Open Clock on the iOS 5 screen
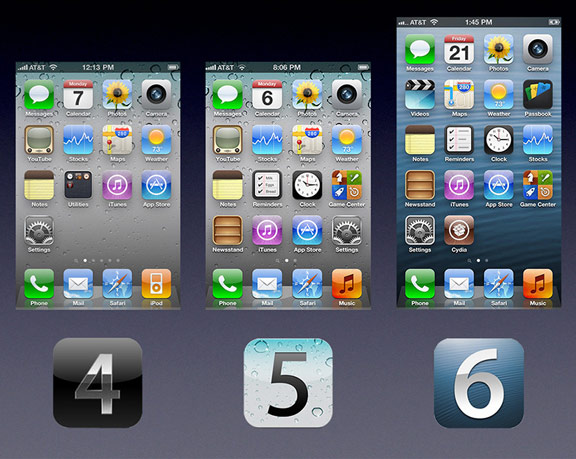This screenshot has width=576, height=459. click(x=307, y=185)
